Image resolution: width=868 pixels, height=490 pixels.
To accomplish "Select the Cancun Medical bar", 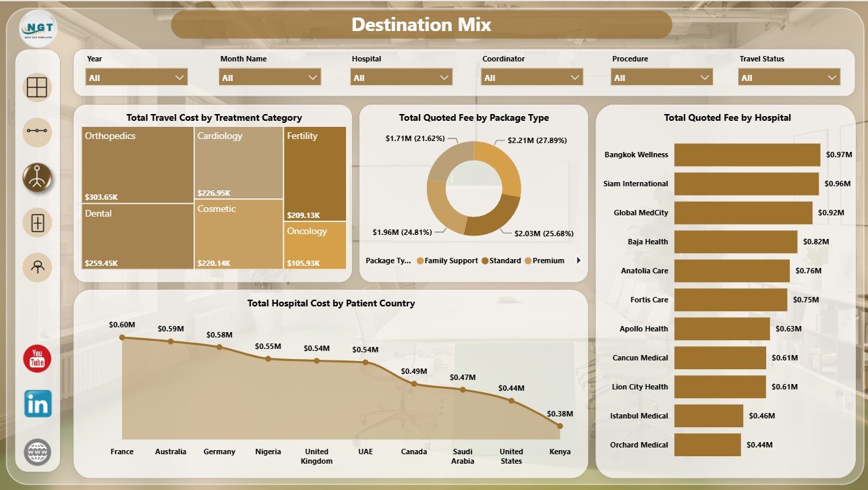I will coord(720,358).
